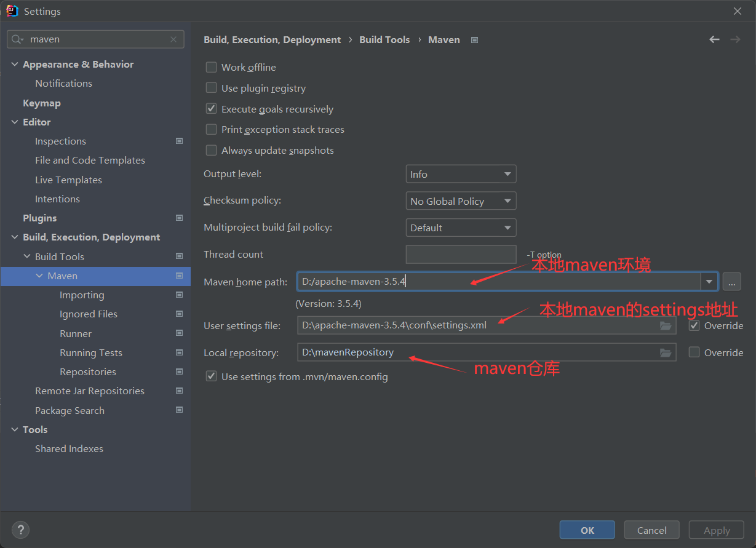Enable Work offline checkbox
The height and width of the screenshot is (548, 756).
(211, 67)
